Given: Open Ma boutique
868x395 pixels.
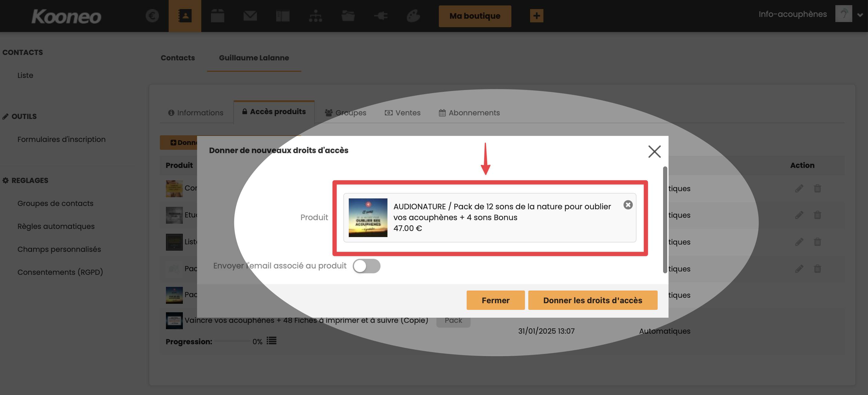Looking at the screenshot, I should pyautogui.click(x=475, y=16).
